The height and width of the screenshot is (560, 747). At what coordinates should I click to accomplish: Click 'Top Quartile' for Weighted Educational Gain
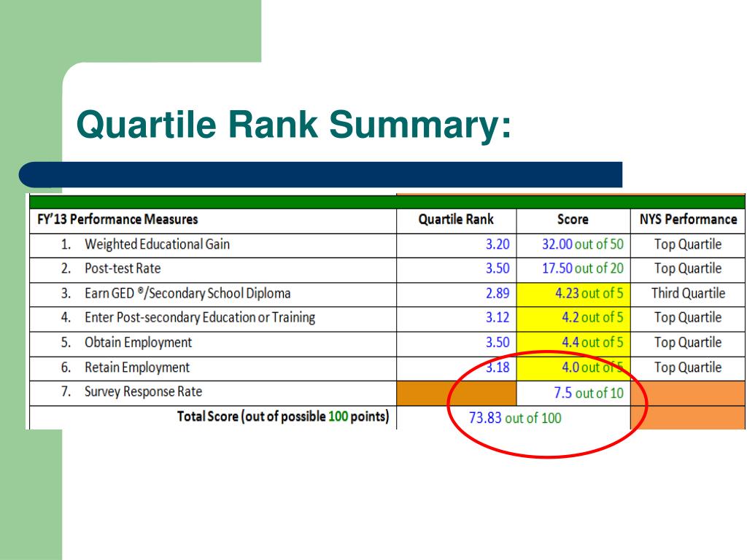(x=688, y=244)
